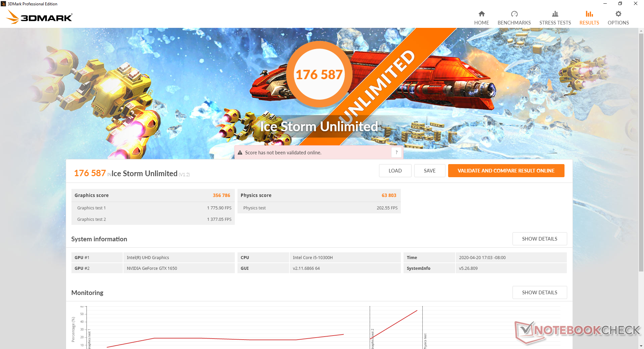Viewport: 644px width, 349px height.
Task: Switch to OPTIONS tab label
Action: [618, 23]
